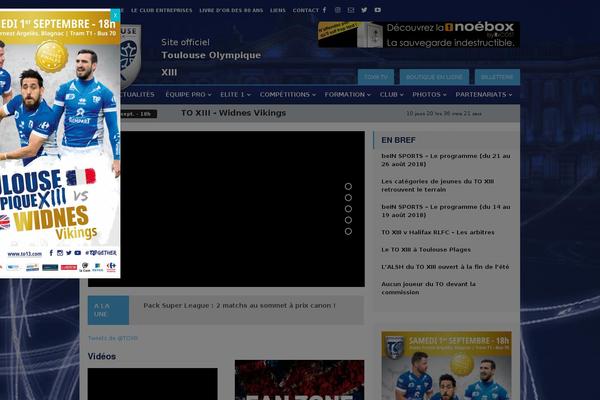Open the Instagram icon in top bar
Image resolution: width=600 pixels, height=400 pixels.
[338, 10]
